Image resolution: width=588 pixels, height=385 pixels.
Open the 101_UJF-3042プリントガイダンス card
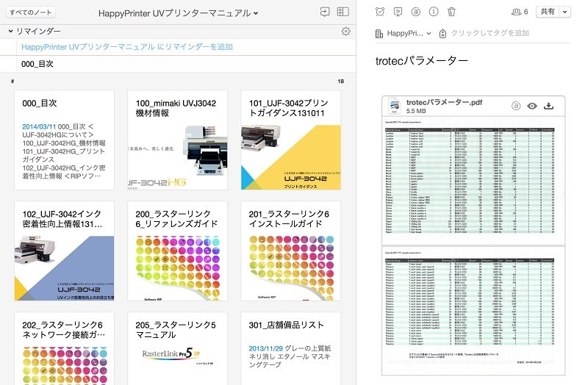[290, 140]
